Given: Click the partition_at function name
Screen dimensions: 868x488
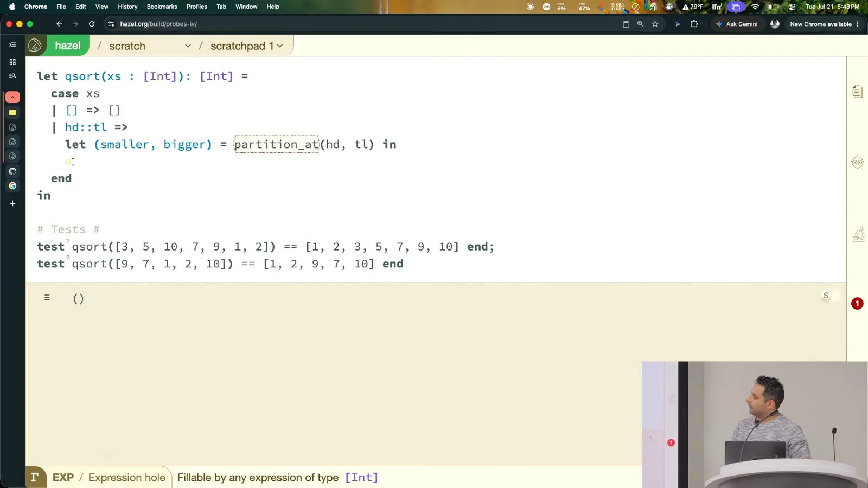Looking at the screenshot, I should [x=276, y=144].
